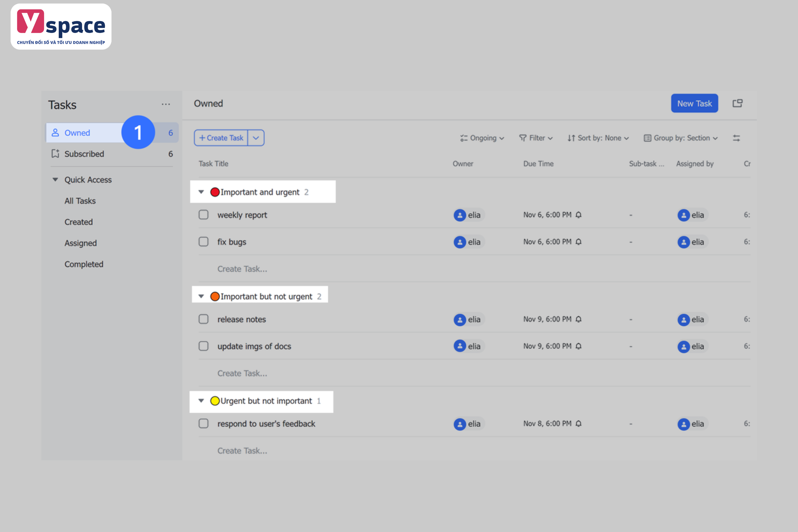Screen dimensions: 798x532
Task: Click Assigned by avatar for update imgs of docs
Action: click(x=684, y=346)
